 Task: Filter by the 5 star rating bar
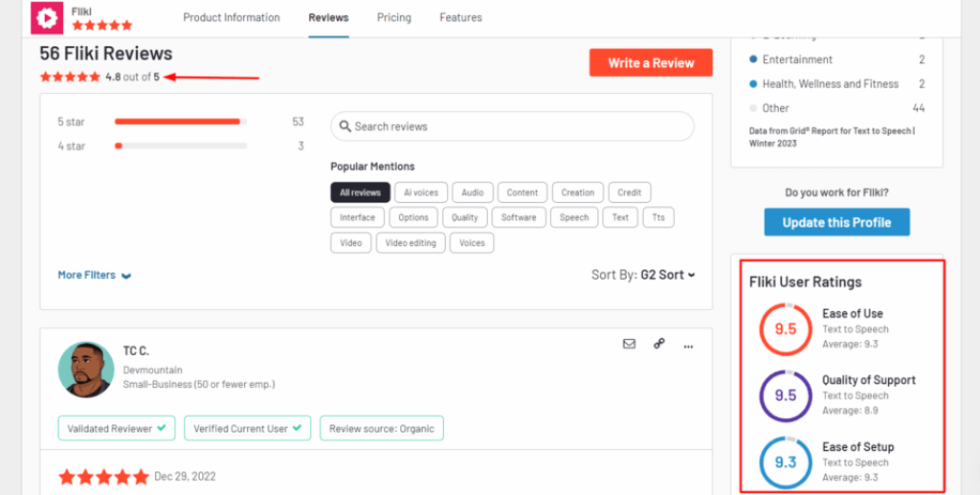pos(181,122)
